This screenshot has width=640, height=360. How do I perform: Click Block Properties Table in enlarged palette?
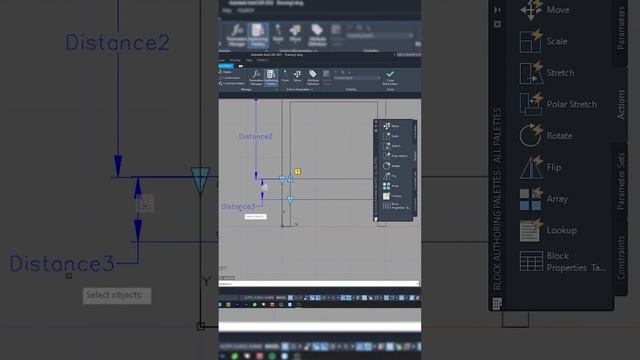[563, 262]
